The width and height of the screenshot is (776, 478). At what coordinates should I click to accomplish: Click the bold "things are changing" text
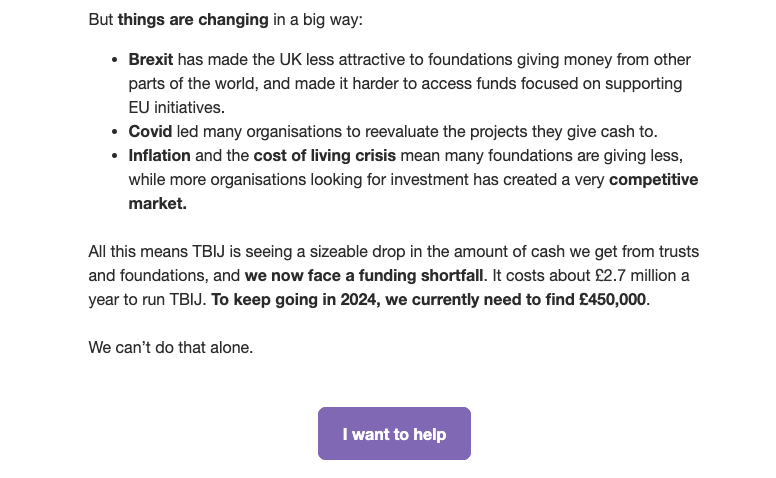[x=193, y=19]
